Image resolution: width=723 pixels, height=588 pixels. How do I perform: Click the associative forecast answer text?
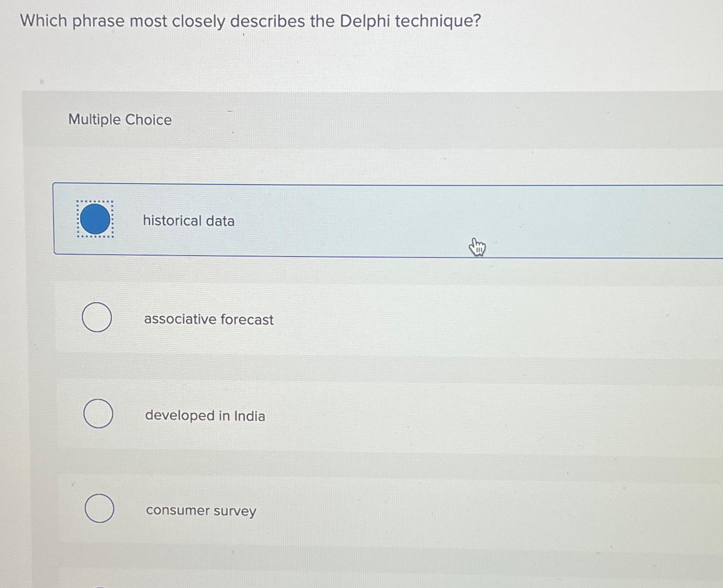pos(208,319)
